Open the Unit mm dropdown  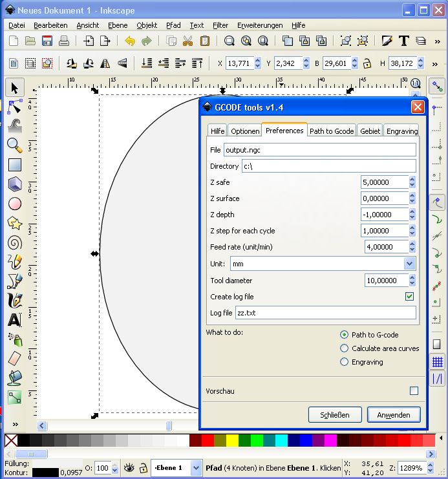(x=409, y=264)
